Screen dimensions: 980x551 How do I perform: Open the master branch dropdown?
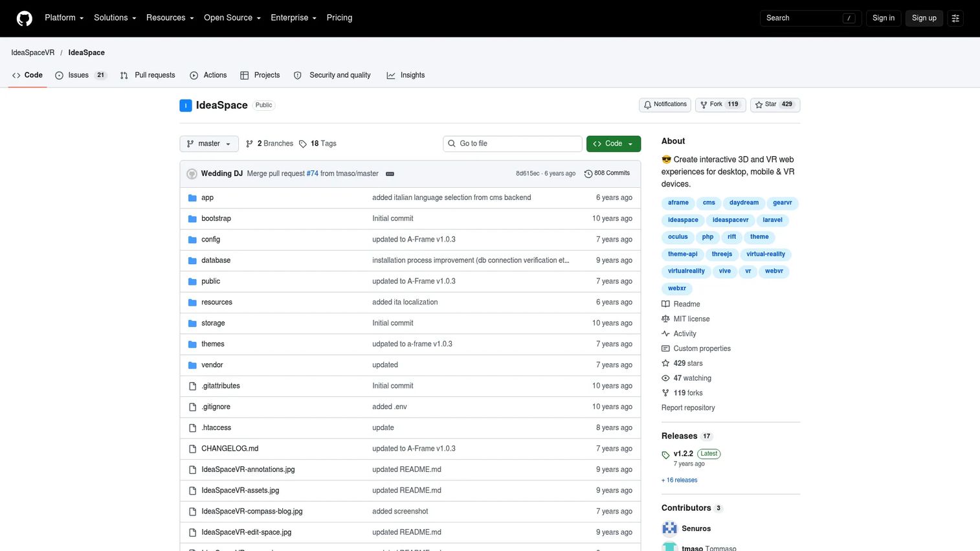[x=209, y=144]
